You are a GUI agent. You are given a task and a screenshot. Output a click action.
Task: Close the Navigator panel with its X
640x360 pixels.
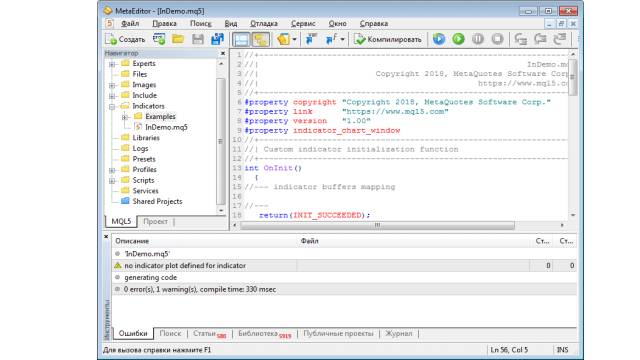[x=223, y=53]
